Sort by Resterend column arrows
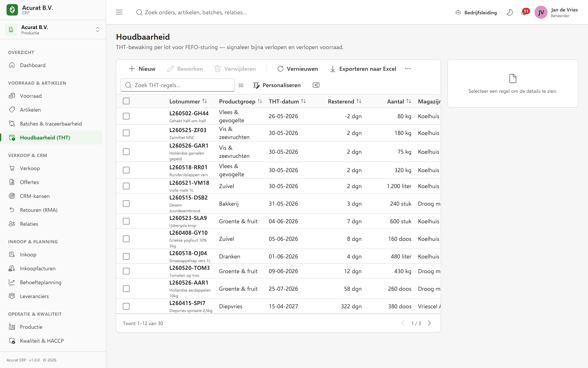This screenshot has height=368, width=588. coord(359,101)
